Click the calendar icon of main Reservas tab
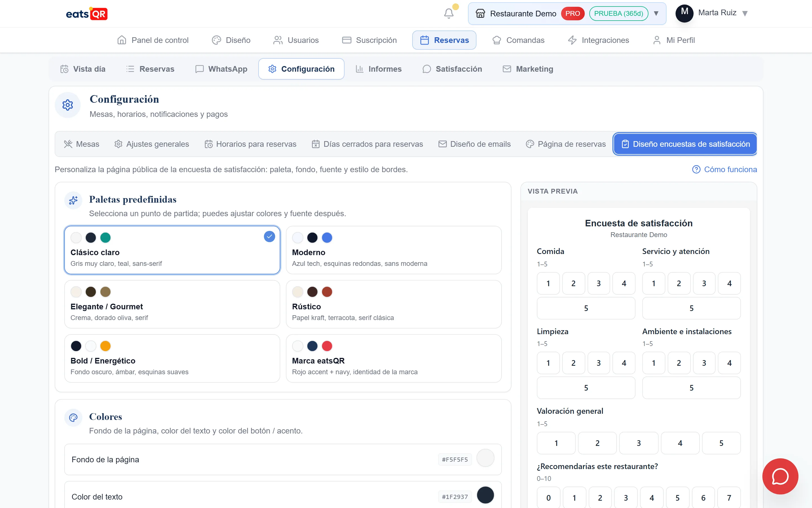Viewport: 812px width, 508px height. (424, 40)
